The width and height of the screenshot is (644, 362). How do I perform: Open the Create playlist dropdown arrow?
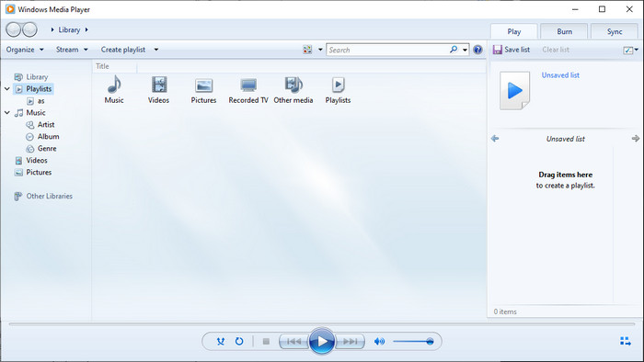(156, 50)
